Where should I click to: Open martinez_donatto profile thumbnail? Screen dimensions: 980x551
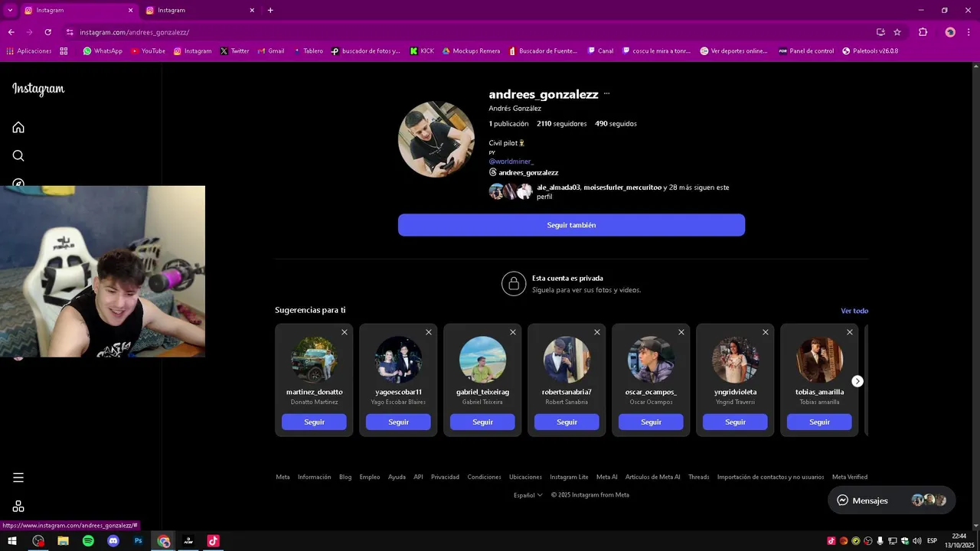click(x=314, y=360)
